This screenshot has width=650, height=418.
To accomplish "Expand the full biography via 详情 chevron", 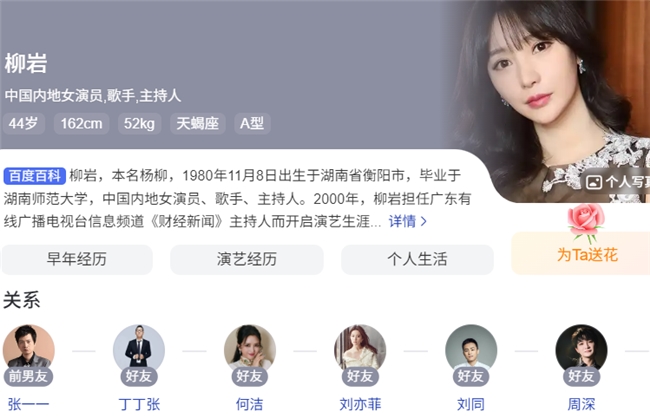I will tap(407, 221).
